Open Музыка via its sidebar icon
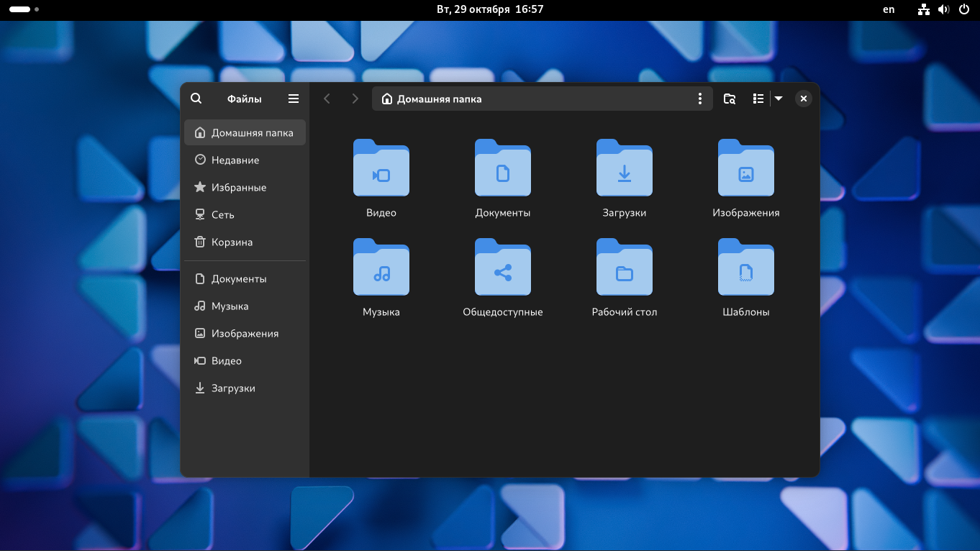980x551 pixels. [x=230, y=306]
